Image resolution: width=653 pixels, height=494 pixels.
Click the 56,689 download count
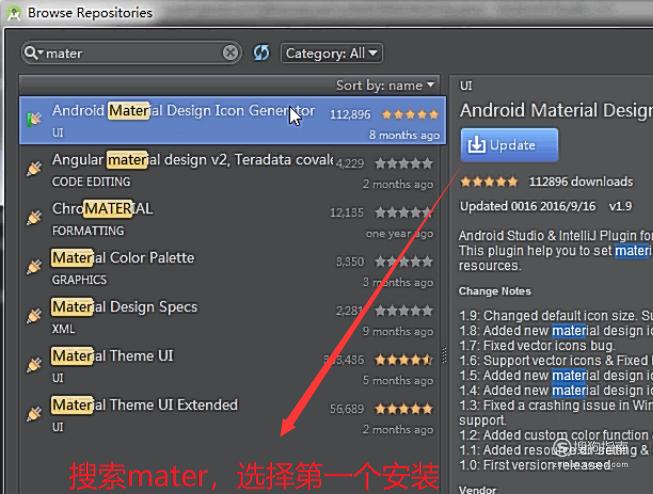click(347, 409)
